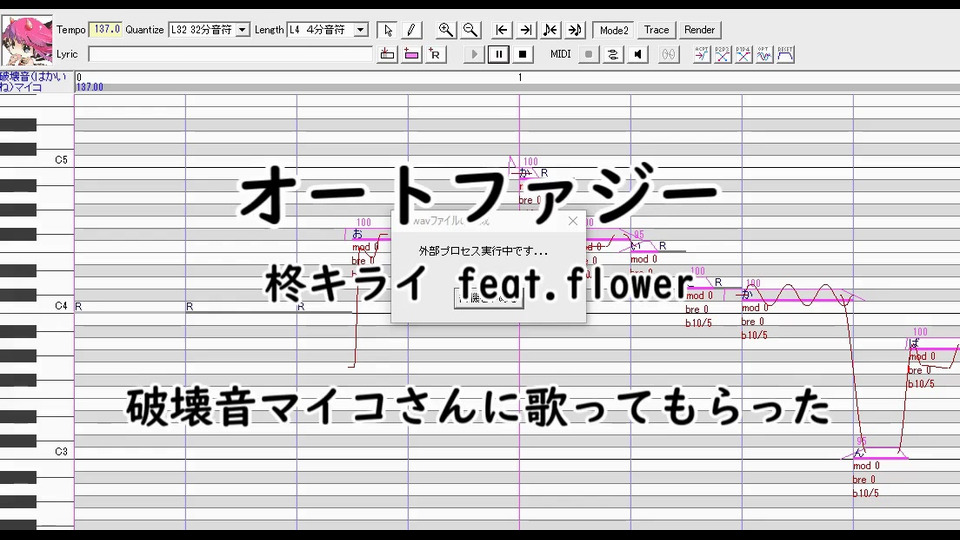This screenshot has width=960, height=540.
Task: Click the C3 piano key label
Action: click(x=61, y=451)
